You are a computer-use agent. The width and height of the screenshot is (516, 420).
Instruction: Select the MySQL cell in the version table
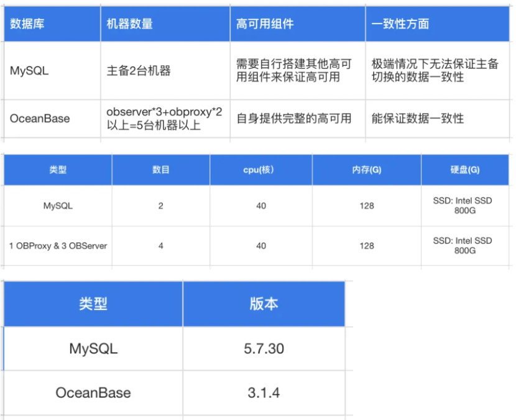coord(93,349)
